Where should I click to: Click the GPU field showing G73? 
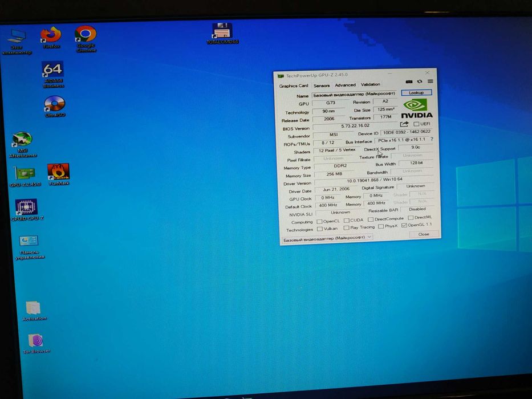[x=331, y=103]
